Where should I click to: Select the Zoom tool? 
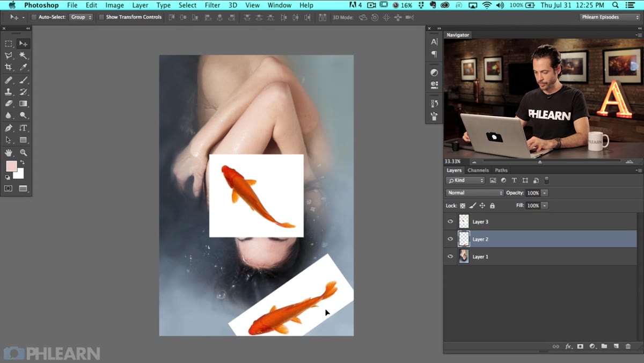click(x=23, y=153)
